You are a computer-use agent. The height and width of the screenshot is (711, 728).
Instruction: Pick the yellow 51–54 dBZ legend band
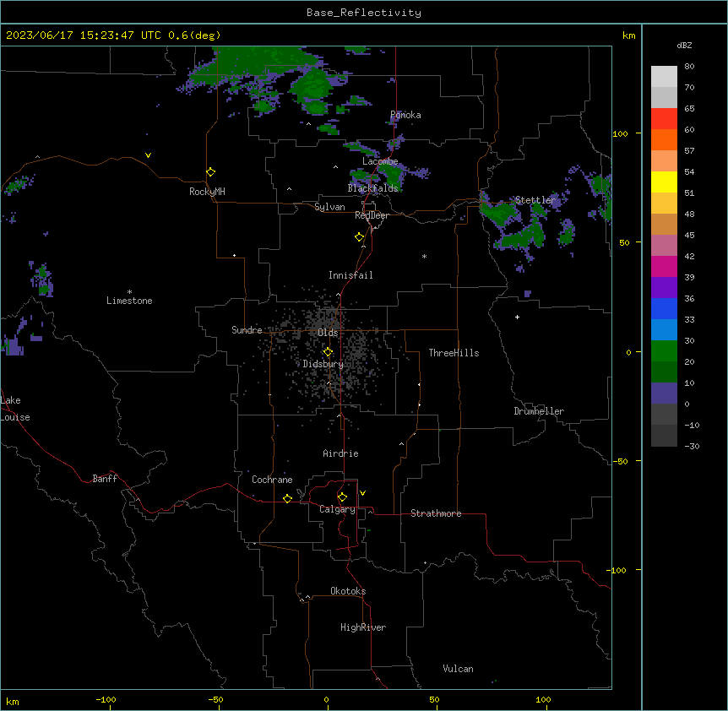tap(664, 182)
